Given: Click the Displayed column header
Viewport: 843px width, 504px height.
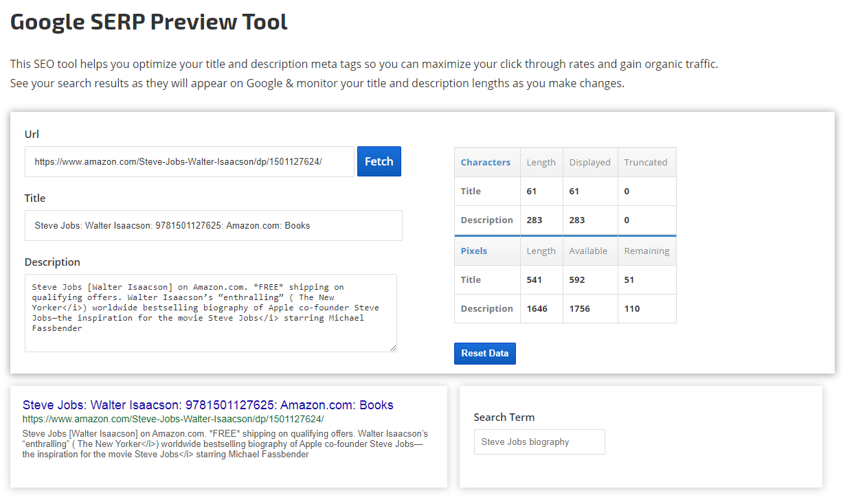Looking at the screenshot, I should [x=589, y=163].
